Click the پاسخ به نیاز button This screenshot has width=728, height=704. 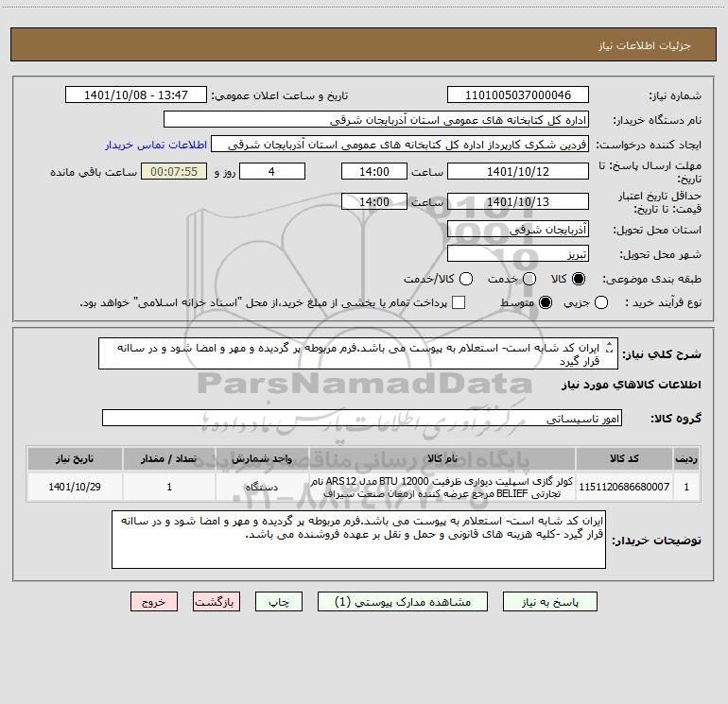coord(550,602)
